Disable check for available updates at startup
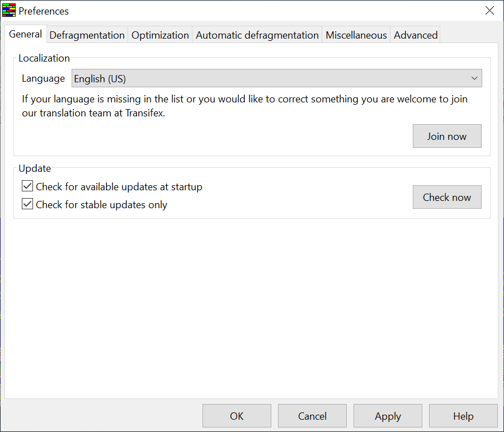Viewport: 504px width, 432px height. tap(27, 186)
